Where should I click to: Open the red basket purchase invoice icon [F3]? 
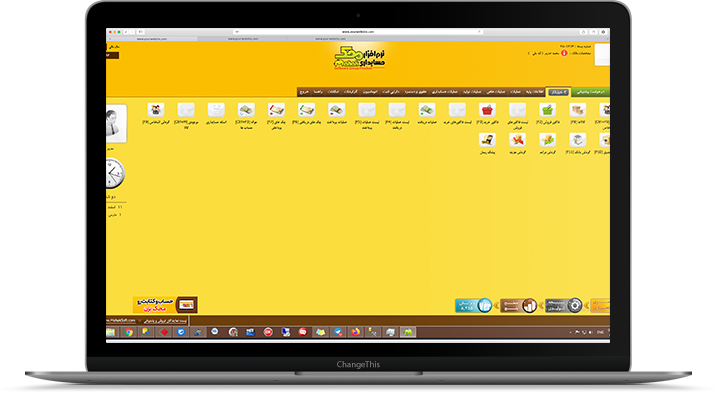487,110
